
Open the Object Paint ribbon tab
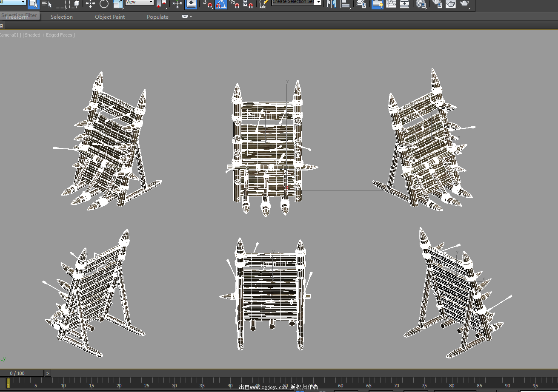click(110, 17)
